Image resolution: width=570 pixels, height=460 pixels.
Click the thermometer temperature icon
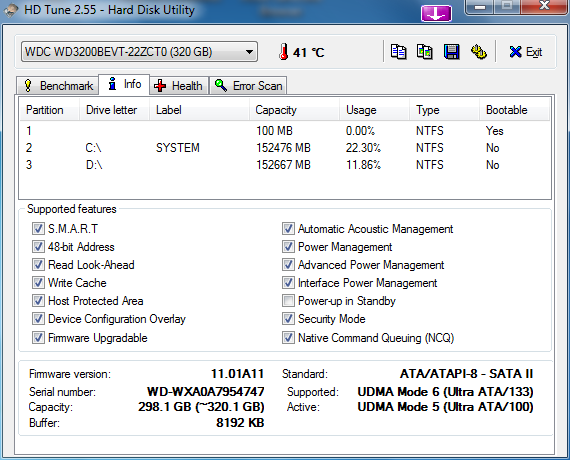click(284, 52)
